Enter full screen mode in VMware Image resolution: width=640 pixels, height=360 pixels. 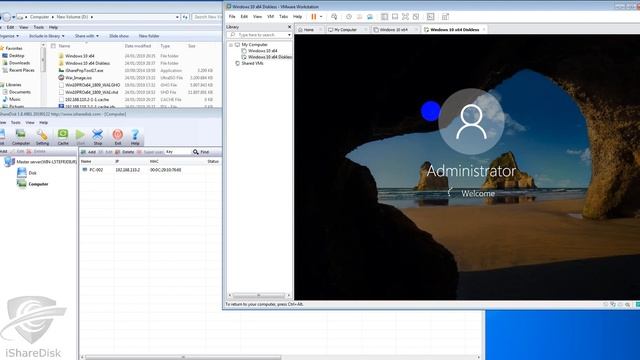[x=405, y=17]
